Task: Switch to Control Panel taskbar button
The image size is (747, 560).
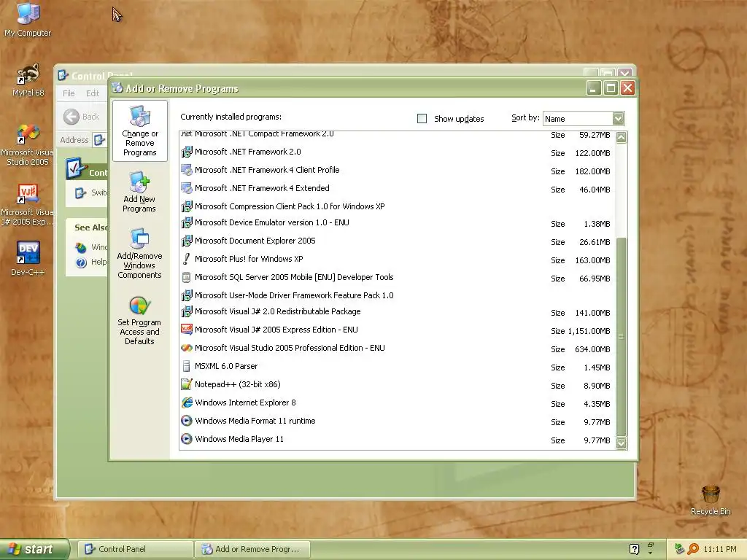Action: coord(135,549)
